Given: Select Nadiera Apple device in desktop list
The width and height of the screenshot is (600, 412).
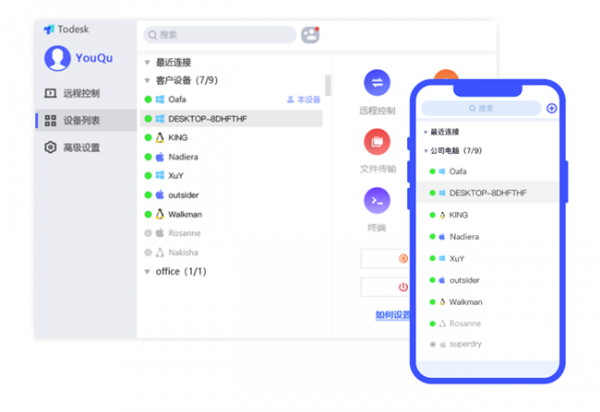Looking at the screenshot, I should (x=232, y=157).
